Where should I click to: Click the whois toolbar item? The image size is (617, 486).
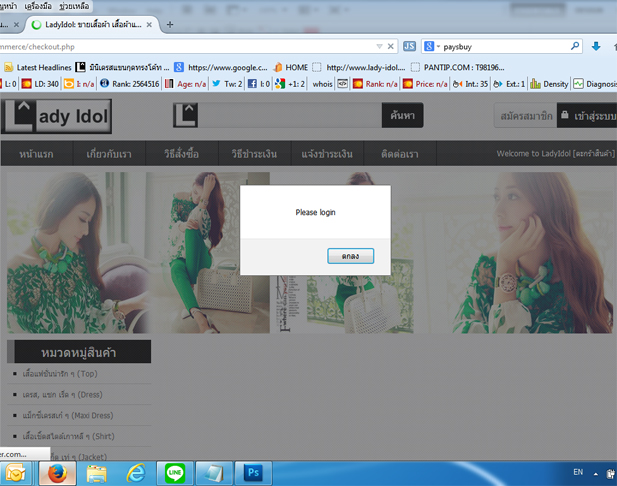(322, 84)
